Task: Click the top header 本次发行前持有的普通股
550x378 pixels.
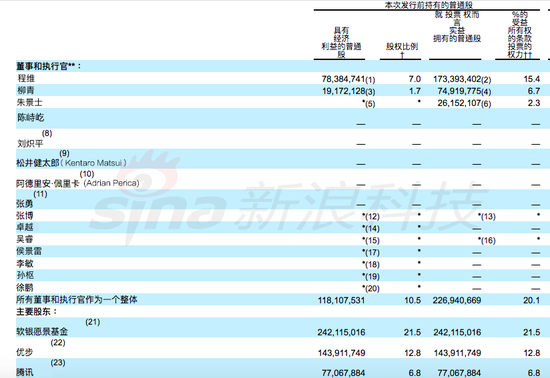Action: [429, 5]
